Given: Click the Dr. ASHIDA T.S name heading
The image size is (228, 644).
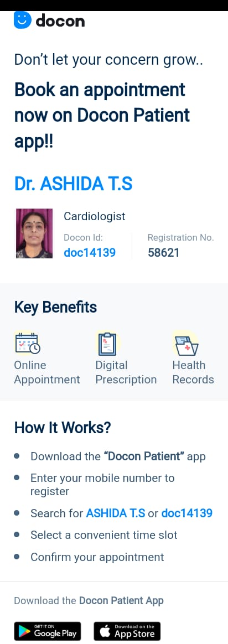Looking at the screenshot, I should (x=74, y=184).
